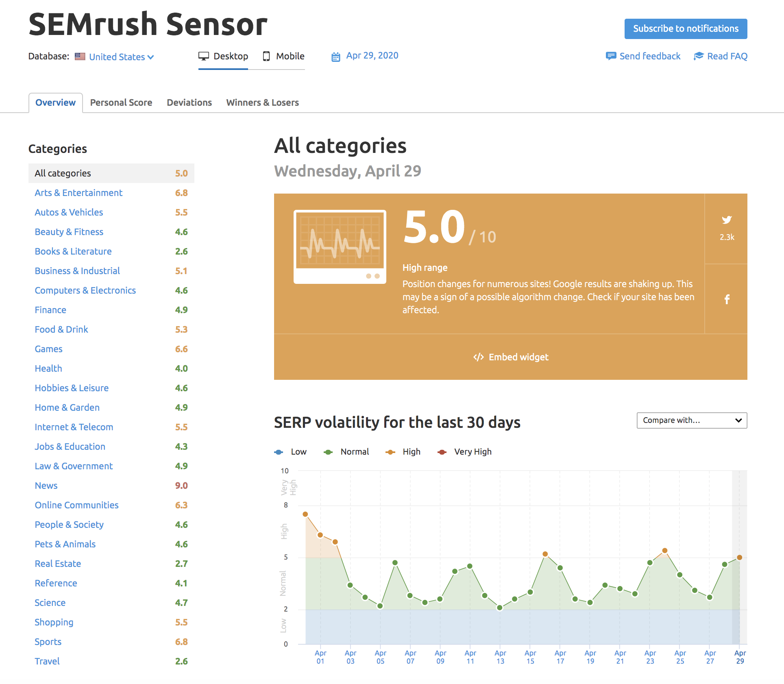Toggle the Very High legend series

[x=464, y=452]
